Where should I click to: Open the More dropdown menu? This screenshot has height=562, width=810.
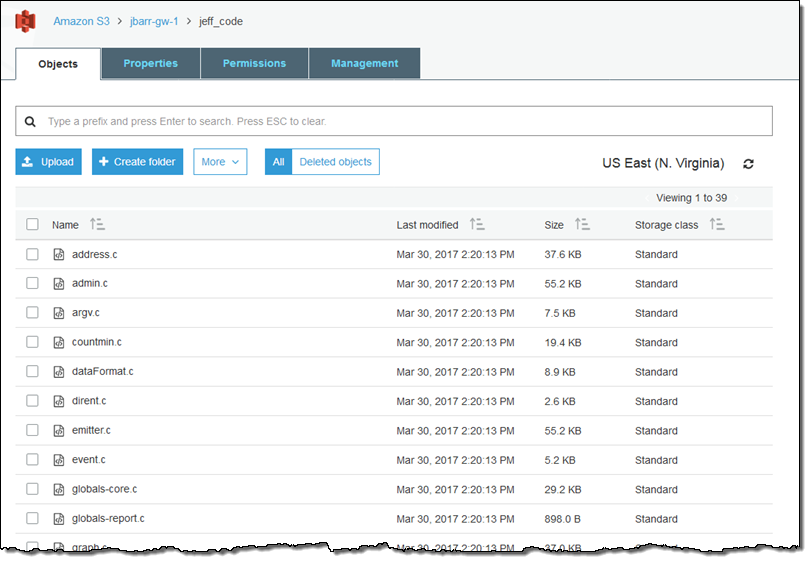click(220, 162)
